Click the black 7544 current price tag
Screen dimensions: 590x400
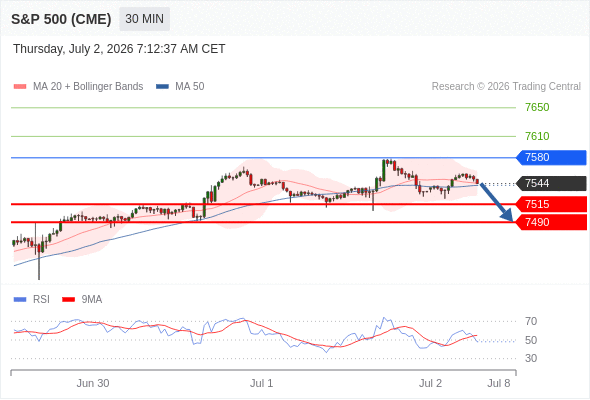[x=551, y=184]
